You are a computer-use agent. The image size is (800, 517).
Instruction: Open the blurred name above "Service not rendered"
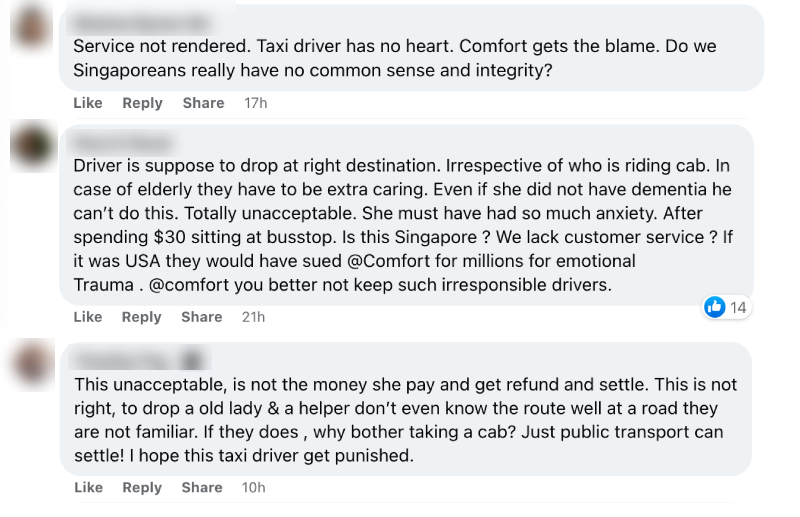tap(140, 23)
